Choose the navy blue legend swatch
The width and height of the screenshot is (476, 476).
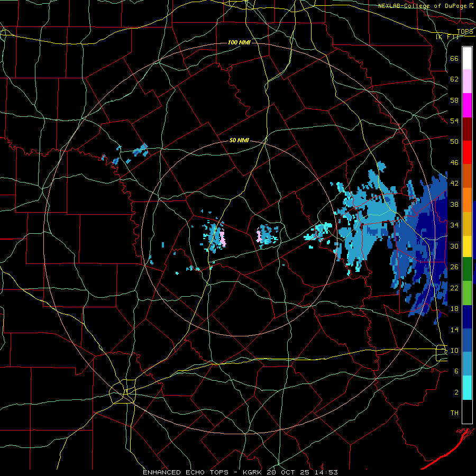pyautogui.click(x=467, y=317)
